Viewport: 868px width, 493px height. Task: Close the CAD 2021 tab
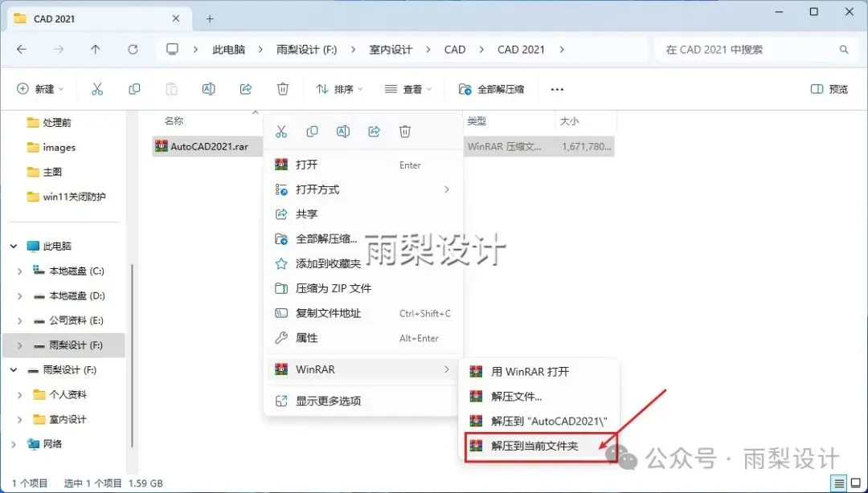[x=176, y=18]
